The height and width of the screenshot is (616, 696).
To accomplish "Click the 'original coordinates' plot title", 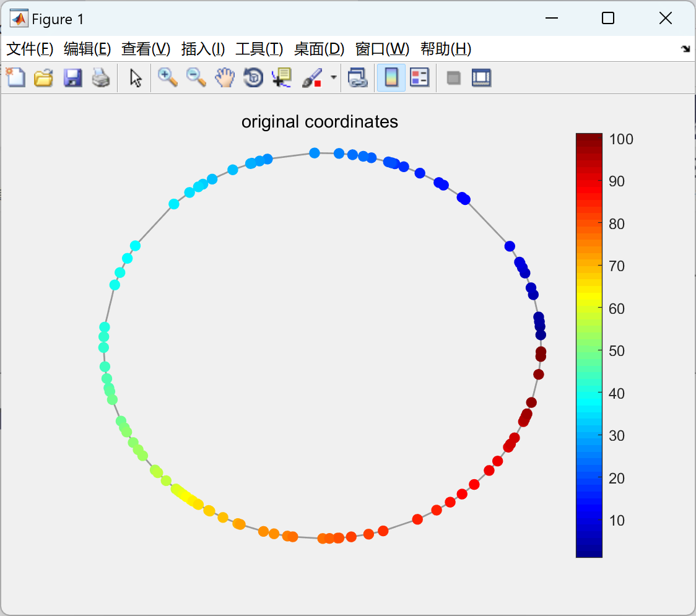I will pos(320,121).
